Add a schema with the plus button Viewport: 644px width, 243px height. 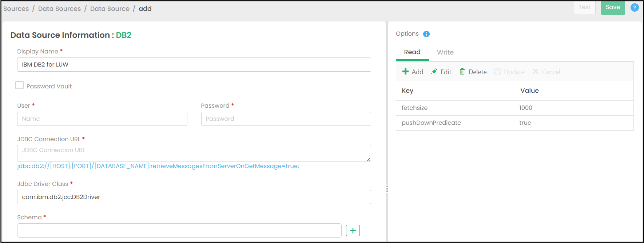(353, 230)
